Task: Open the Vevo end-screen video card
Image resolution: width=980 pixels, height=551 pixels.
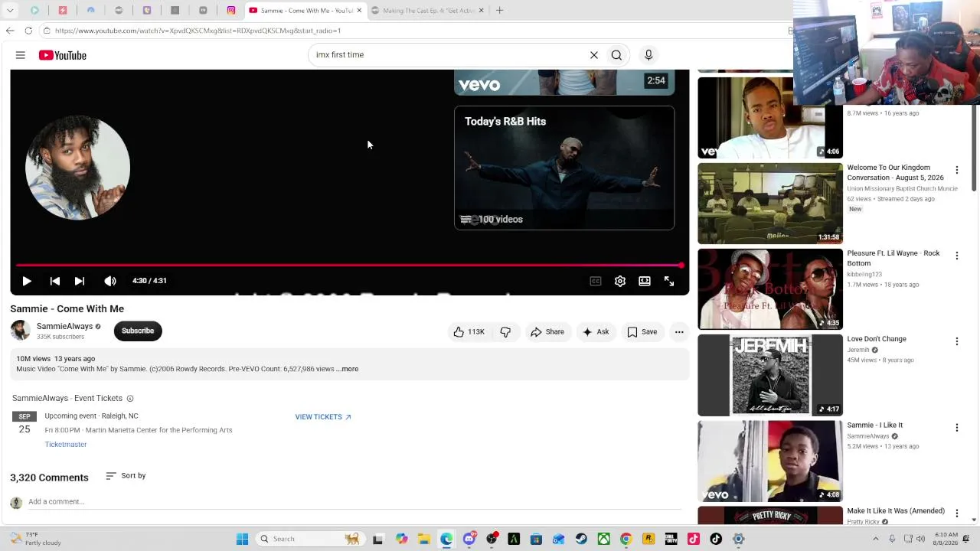Action: 564,83
